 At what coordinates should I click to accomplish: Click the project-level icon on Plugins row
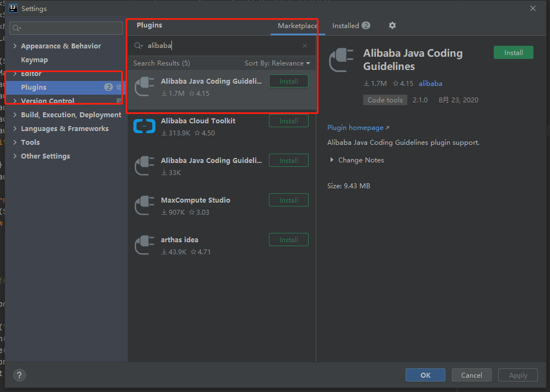[x=119, y=87]
